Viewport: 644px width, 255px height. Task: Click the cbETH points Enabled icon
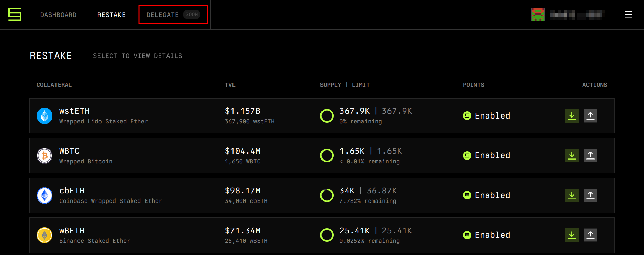pos(467,195)
